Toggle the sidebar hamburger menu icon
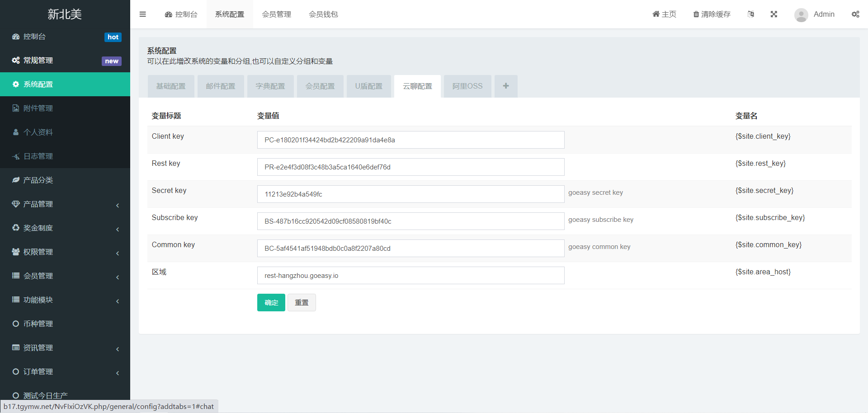The image size is (868, 413). pyautogui.click(x=142, y=14)
